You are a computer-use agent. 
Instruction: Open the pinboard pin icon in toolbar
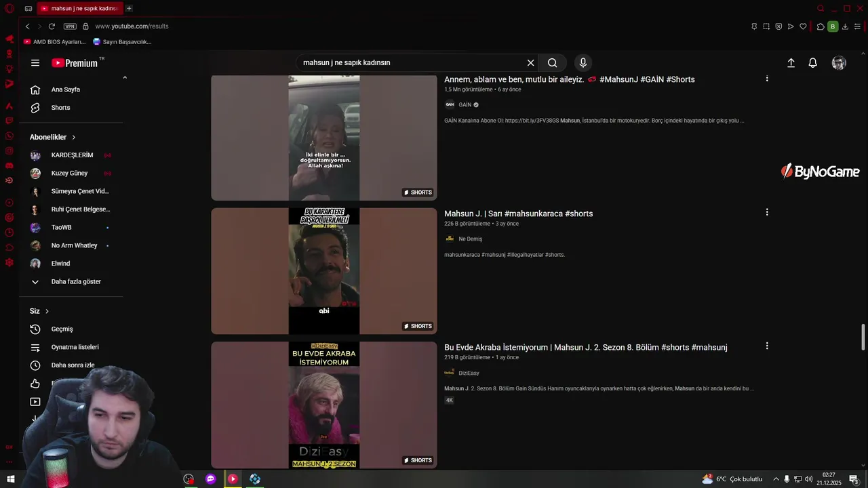[754, 26]
